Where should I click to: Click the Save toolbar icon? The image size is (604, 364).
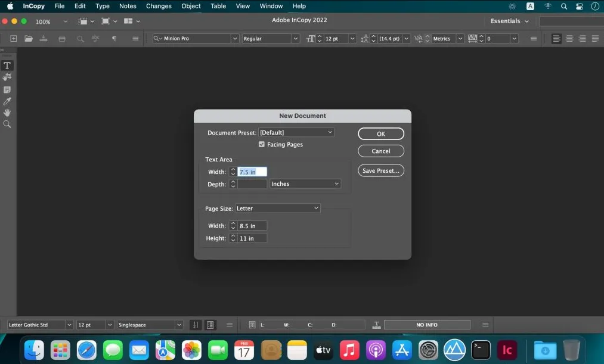(x=44, y=39)
